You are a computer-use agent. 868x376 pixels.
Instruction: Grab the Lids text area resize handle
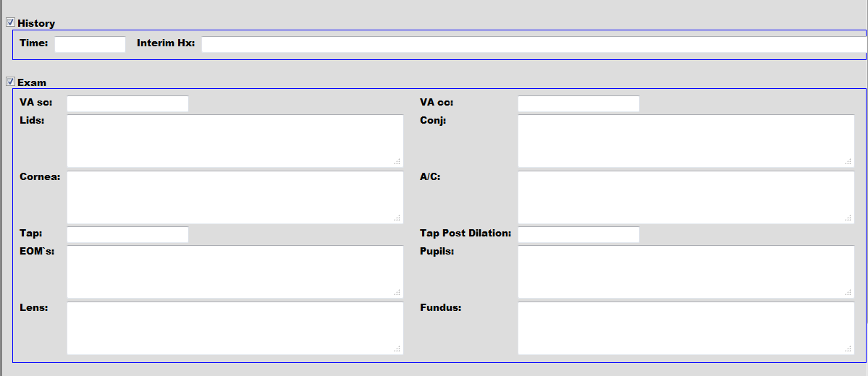tap(397, 162)
